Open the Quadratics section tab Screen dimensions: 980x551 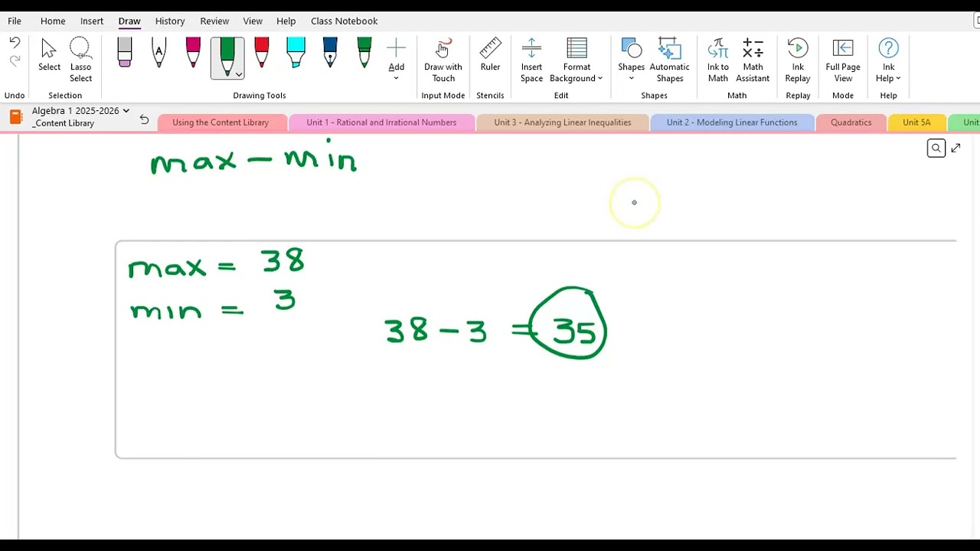pos(851,122)
